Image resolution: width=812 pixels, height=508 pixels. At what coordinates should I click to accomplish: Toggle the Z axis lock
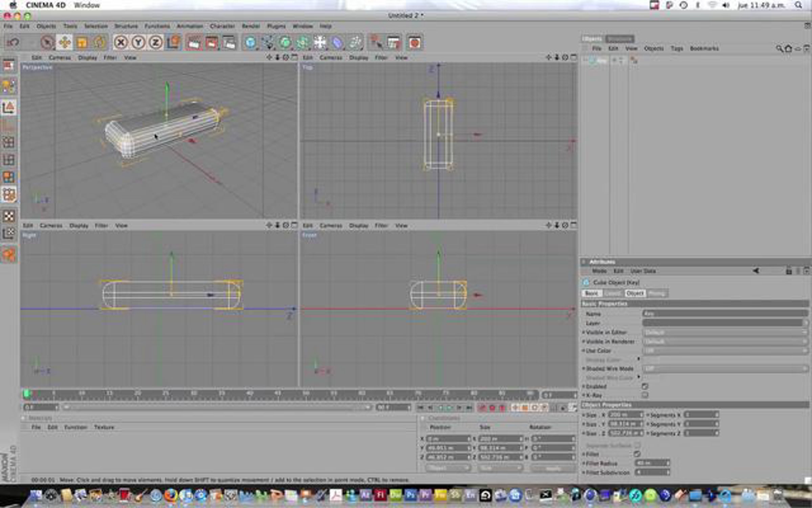tap(156, 43)
